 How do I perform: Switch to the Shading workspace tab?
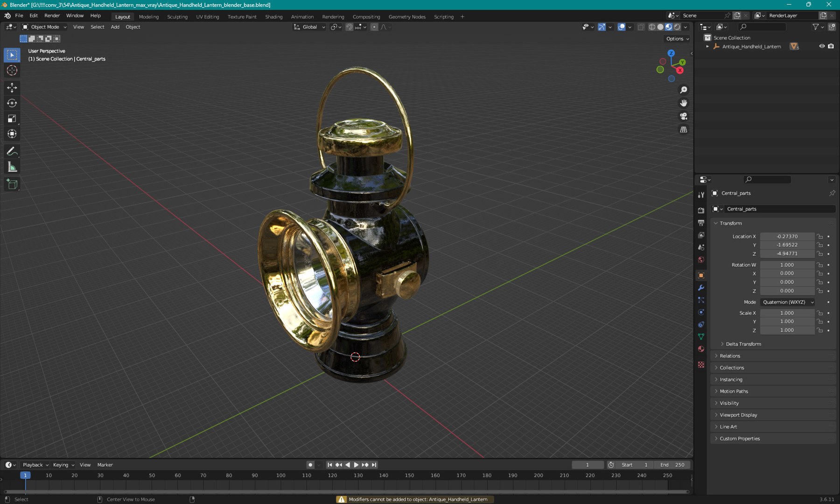point(274,17)
